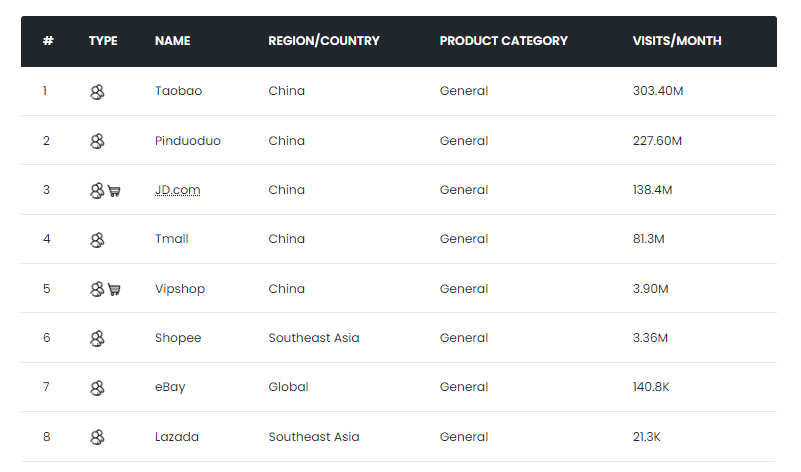Click the marketplace type icon in eBay row
Image resolution: width=801 pixels, height=472 pixels.
97,388
